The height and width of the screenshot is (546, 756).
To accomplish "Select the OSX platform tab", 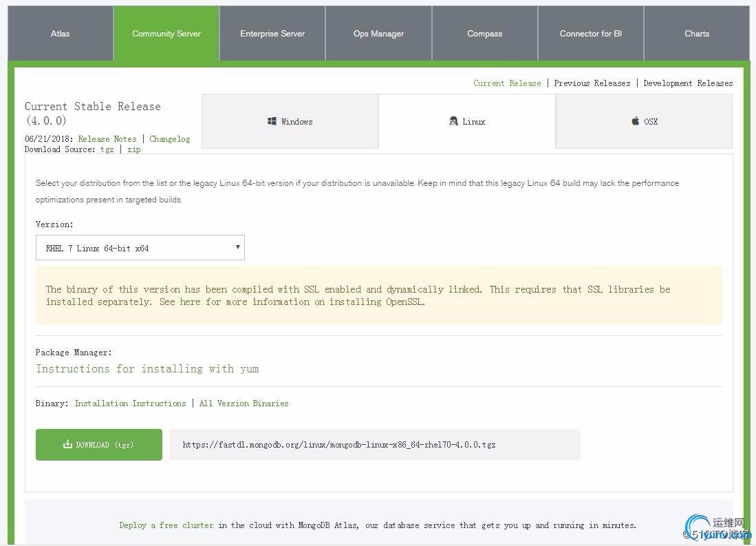I will (644, 121).
